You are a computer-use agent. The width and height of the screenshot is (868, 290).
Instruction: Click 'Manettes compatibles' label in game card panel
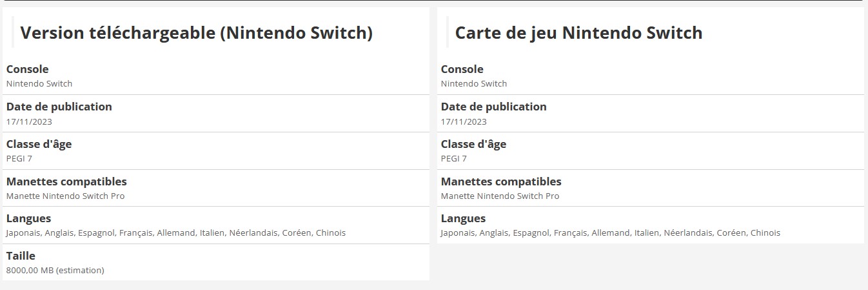(501, 181)
